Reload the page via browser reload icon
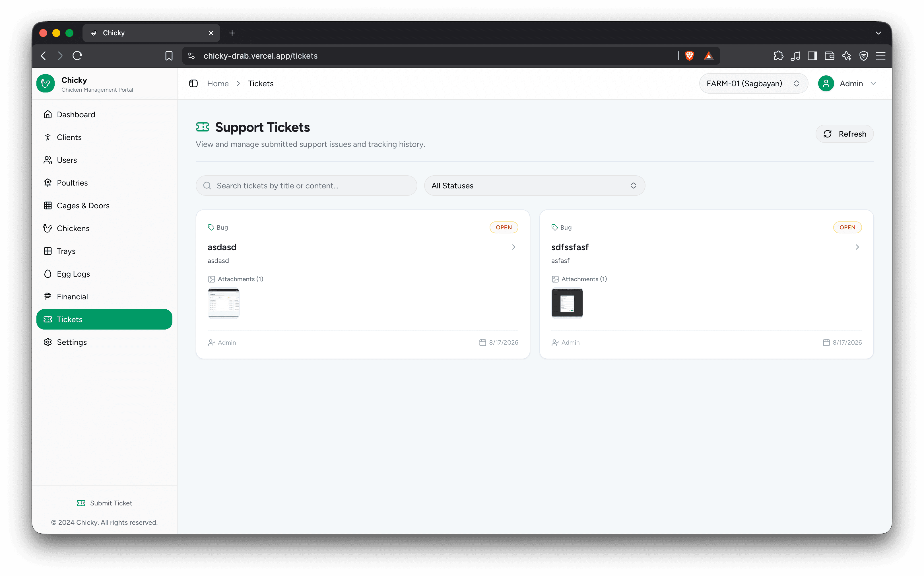The width and height of the screenshot is (924, 576). click(77, 55)
